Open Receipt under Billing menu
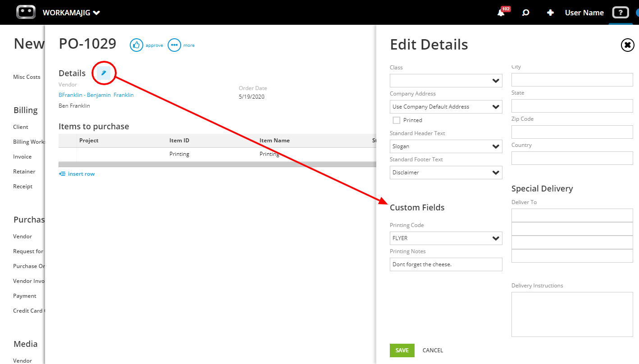 pos(23,187)
